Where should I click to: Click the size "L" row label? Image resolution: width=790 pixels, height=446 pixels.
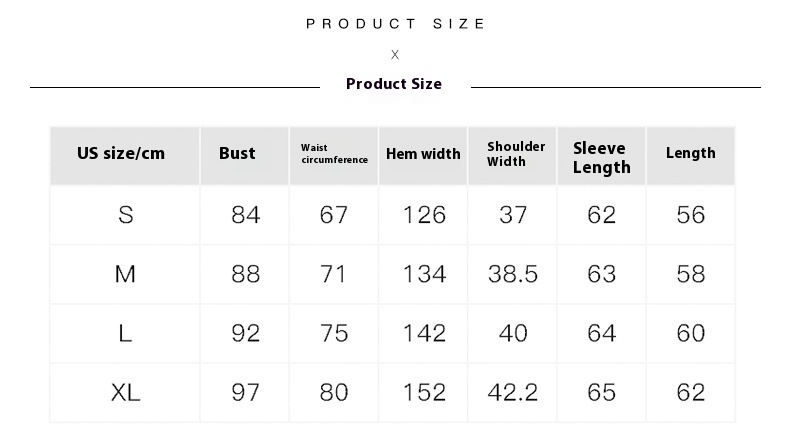pos(125,333)
